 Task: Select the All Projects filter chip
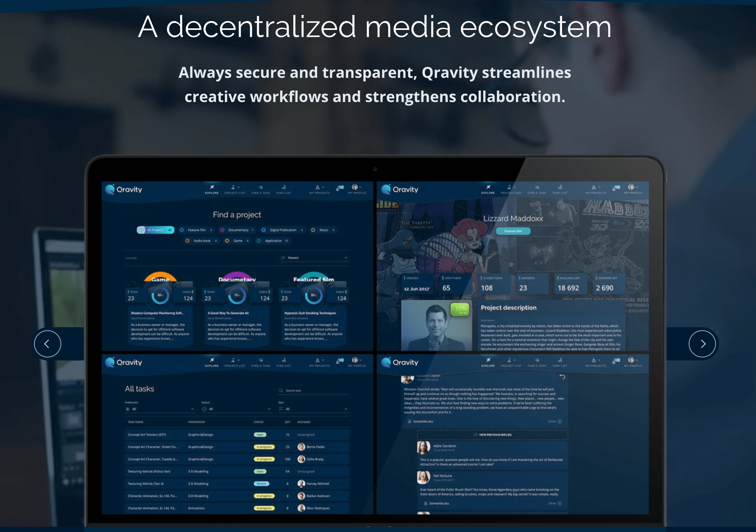click(x=155, y=230)
